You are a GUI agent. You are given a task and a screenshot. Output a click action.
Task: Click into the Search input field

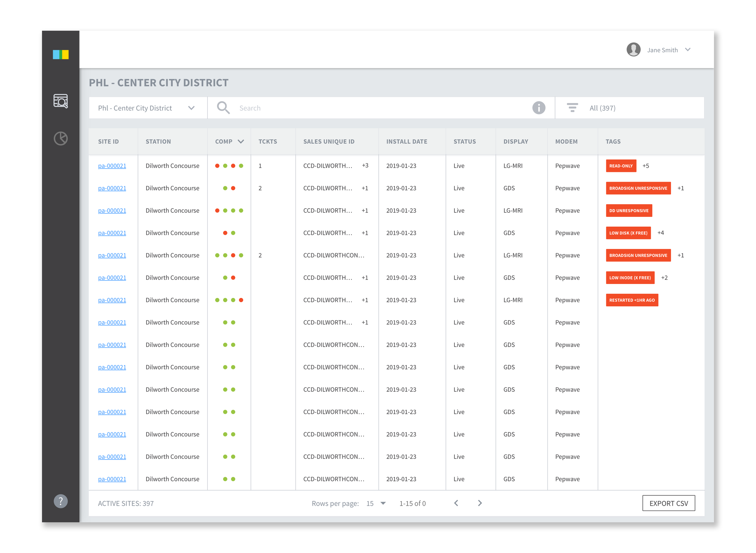(x=368, y=108)
